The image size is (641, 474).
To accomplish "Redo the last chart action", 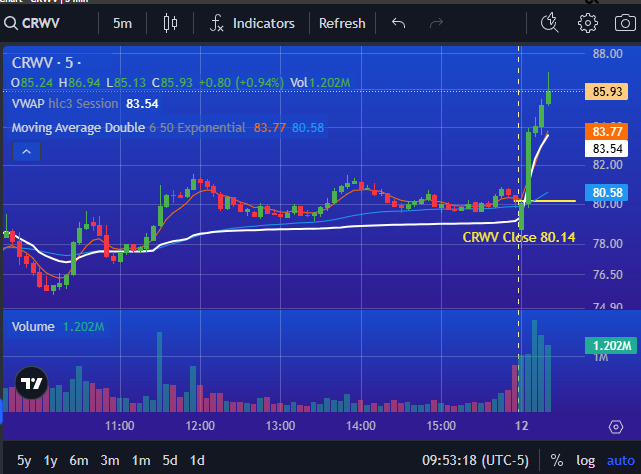I will pos(436,23).
